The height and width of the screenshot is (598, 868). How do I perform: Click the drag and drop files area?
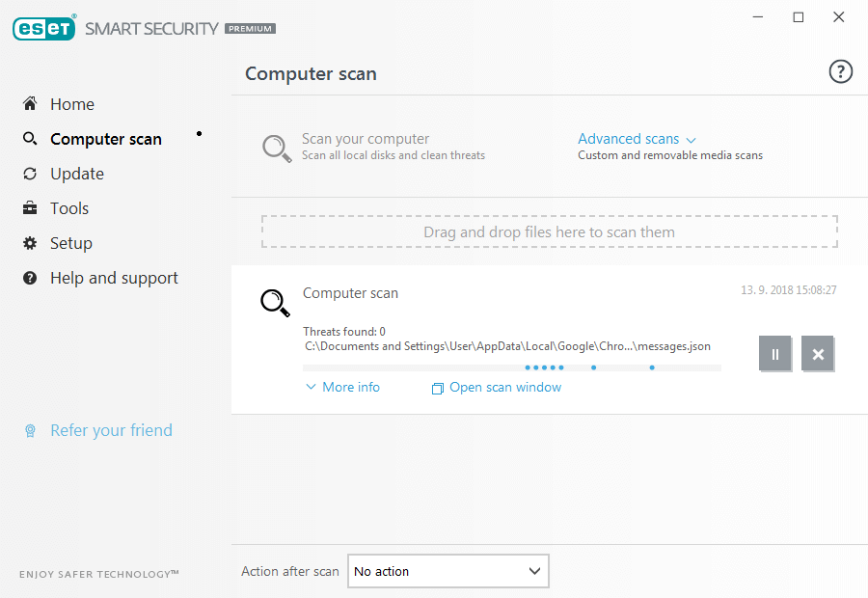pyautogui.click(x=549, y=231)
